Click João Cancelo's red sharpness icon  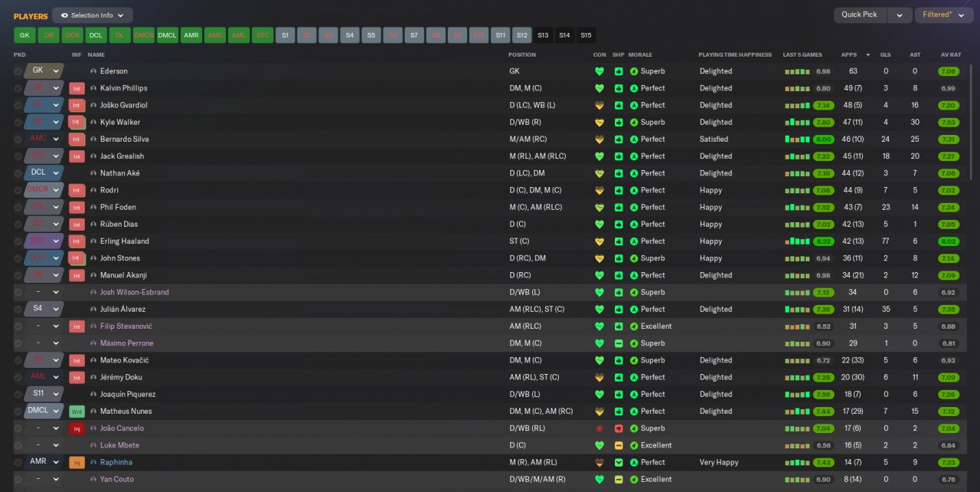click(x=619, y=428)
